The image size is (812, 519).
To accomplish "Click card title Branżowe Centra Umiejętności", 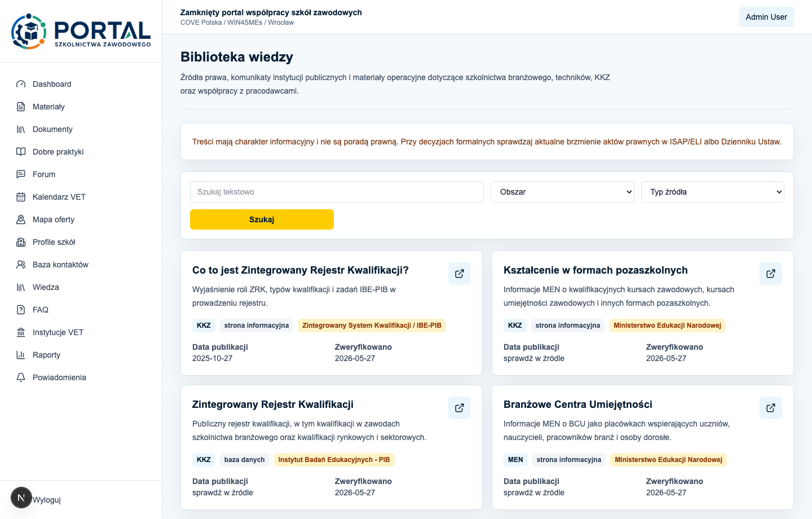I will [x=578, y=404].
